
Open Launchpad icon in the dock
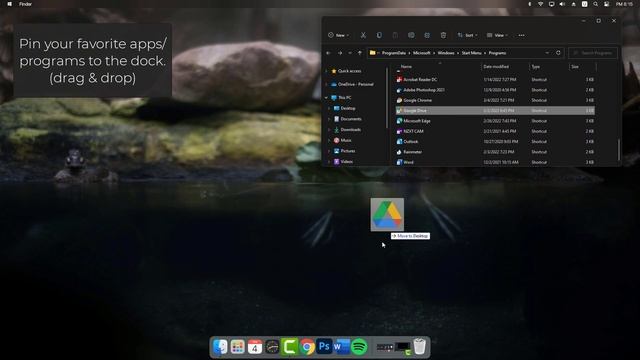pos(238,347)
